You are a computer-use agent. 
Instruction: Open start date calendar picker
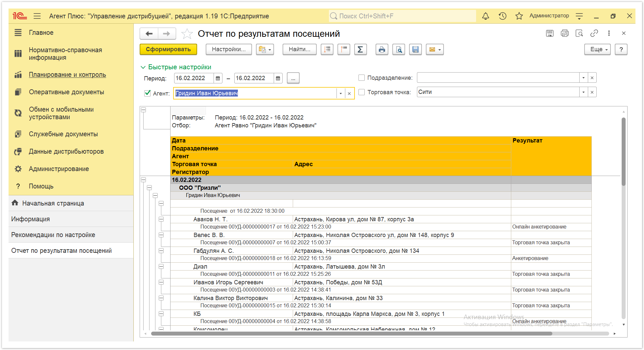[218, 78]
